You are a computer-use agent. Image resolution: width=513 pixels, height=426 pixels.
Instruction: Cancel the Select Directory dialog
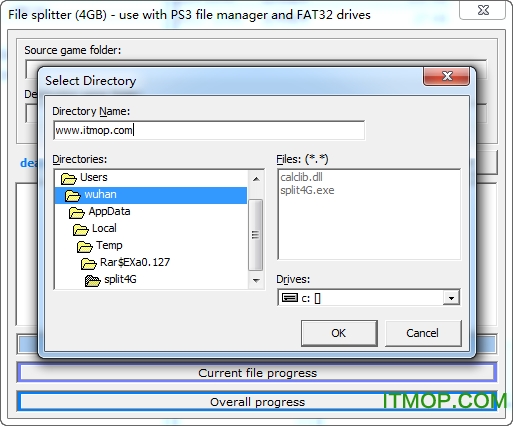(423, 333)
